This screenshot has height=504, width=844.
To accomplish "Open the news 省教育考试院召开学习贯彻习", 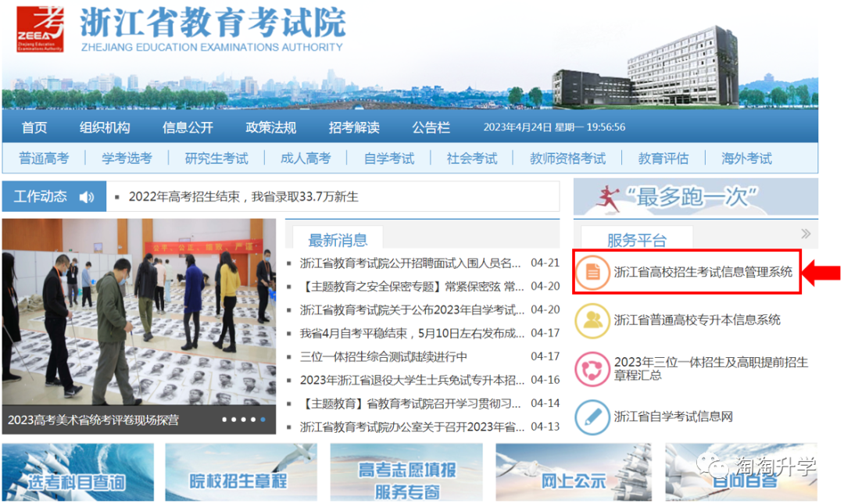I will tap(410, 404).
